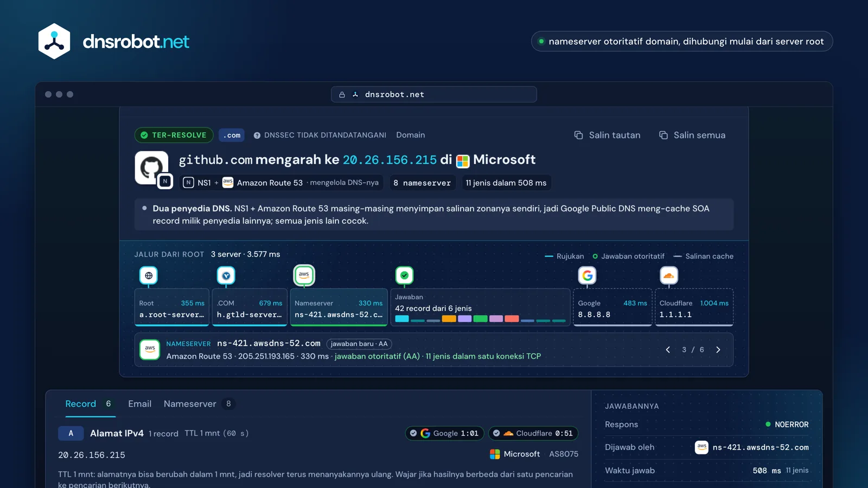868x488 pixels.
Task: Click the copy icon beside Salin semua
Action: (x=663, y=135)
